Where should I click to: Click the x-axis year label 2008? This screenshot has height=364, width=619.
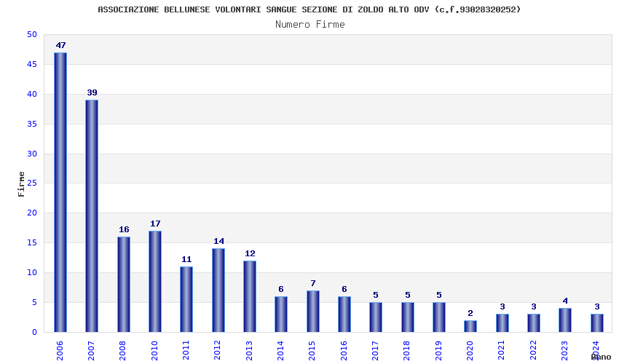coord(123,351)
